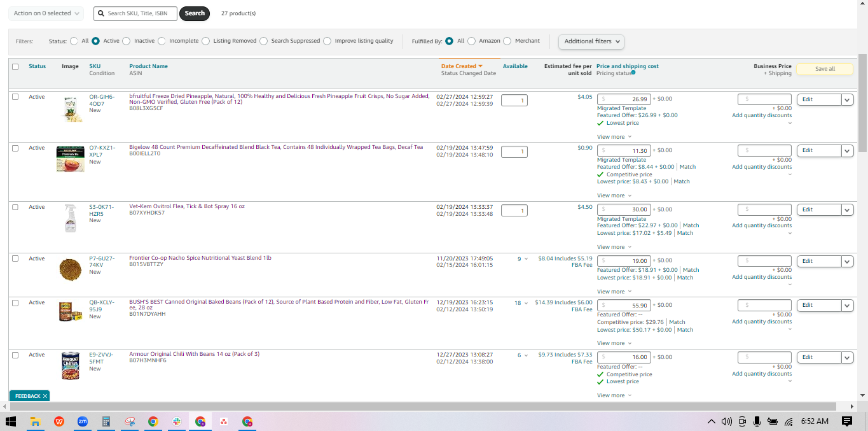Open the Windows notification center icon
This screenshot has width=868, height=431.
tap(847, 421)
